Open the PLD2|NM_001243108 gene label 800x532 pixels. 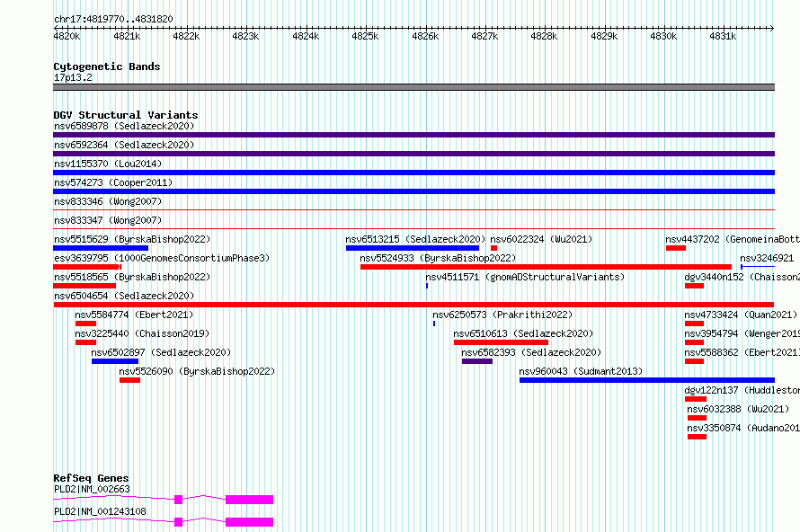click(x=100, y=511)
